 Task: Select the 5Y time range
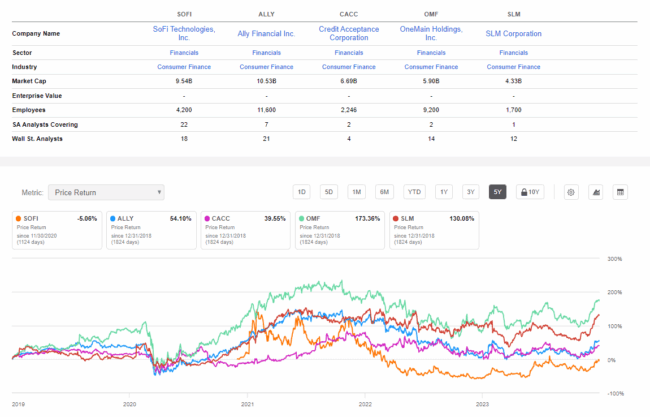(x=497, y=192)
